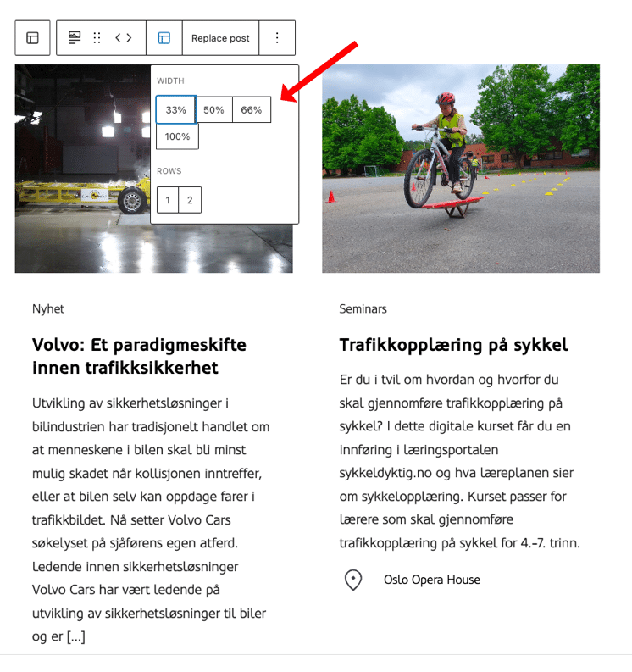Choose 1 row
This screenshot has height=672, width=632.
(x=168, y=200)
